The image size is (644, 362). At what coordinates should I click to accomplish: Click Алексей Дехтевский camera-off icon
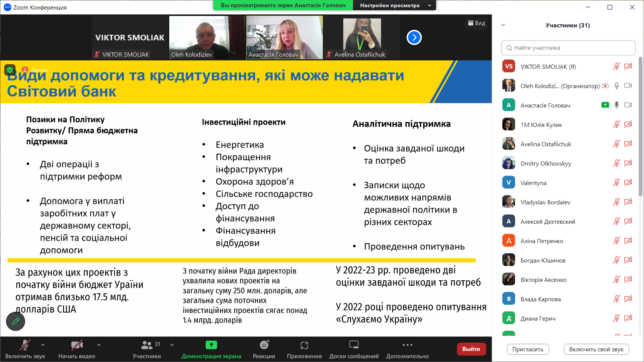tap(628, 221)
